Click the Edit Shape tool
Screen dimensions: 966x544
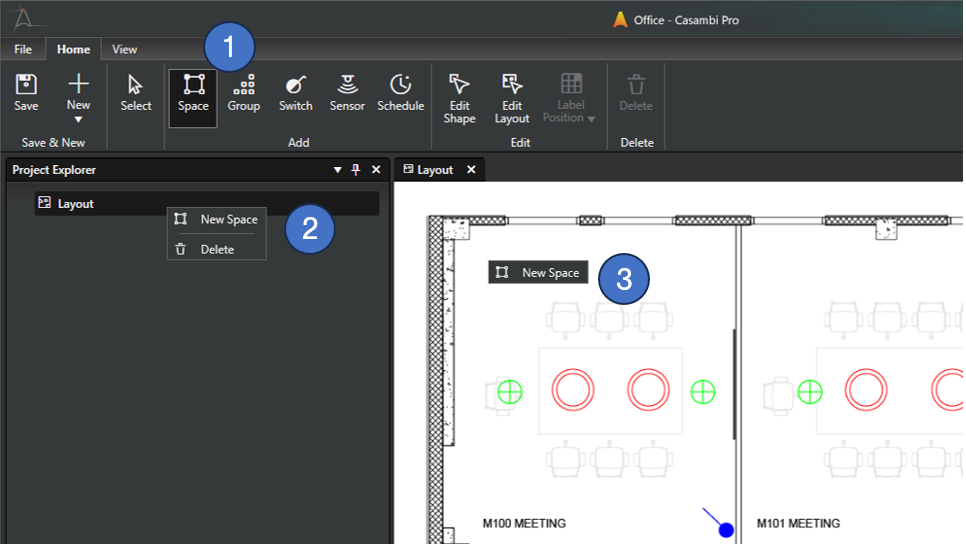pos(459,97)
